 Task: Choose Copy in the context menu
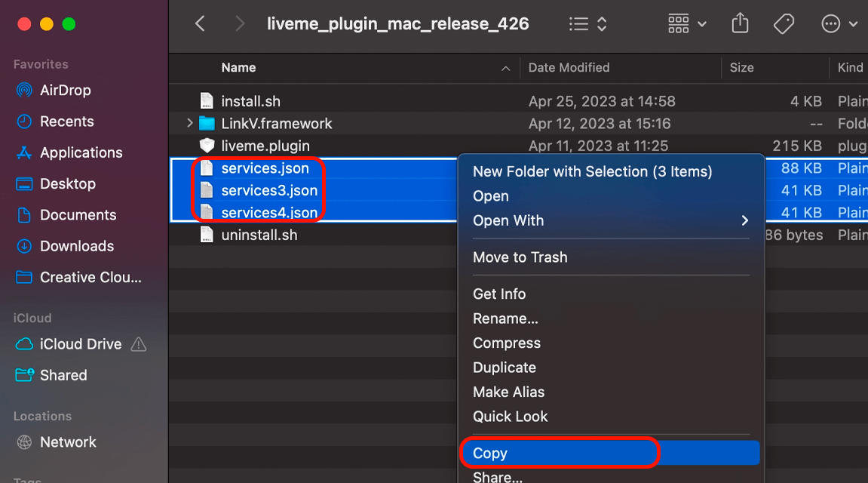[612, 453]
